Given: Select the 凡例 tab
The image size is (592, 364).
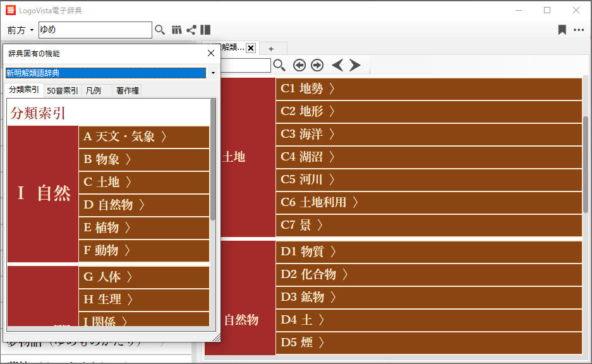Looking at the screenshot, I should pyautogui.click(x=94, y=90).
